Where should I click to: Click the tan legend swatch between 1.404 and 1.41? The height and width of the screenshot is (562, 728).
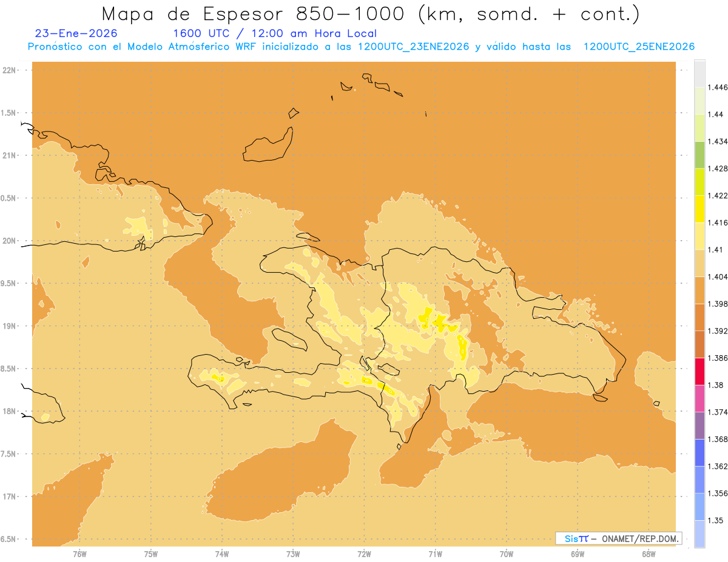699,263
